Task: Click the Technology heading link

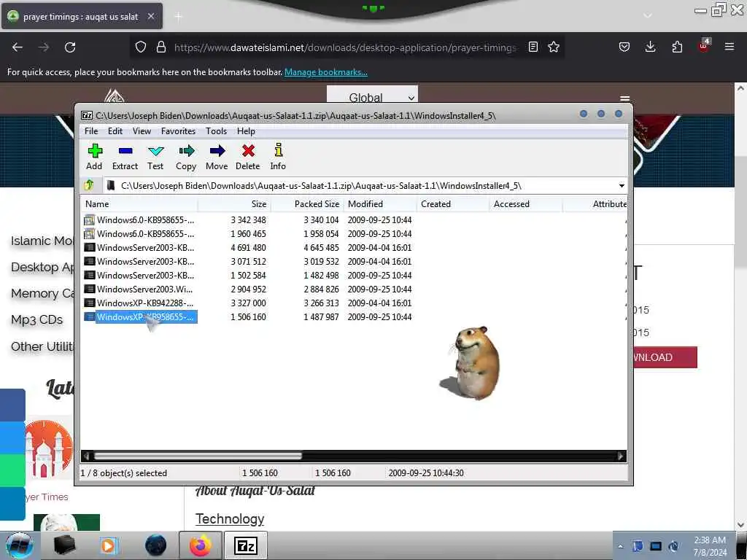Action: (x=230, y=519)
